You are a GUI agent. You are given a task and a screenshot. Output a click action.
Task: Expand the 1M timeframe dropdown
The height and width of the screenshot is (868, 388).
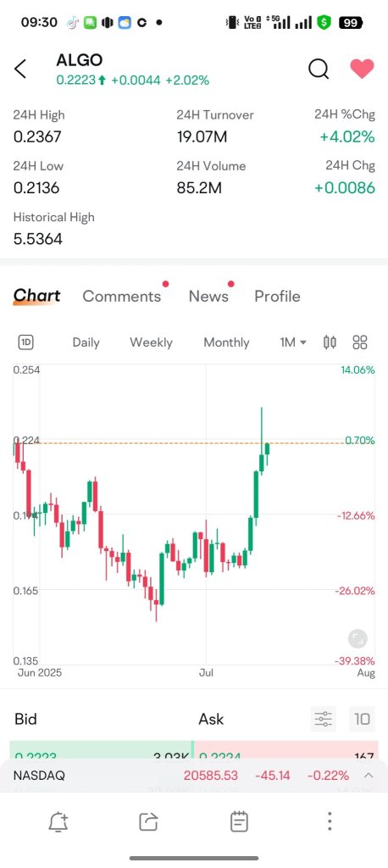[x=293, y=342]
